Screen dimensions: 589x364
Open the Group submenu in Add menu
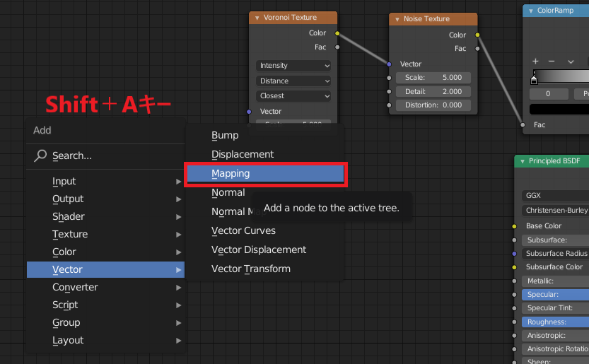coord(105,322)
